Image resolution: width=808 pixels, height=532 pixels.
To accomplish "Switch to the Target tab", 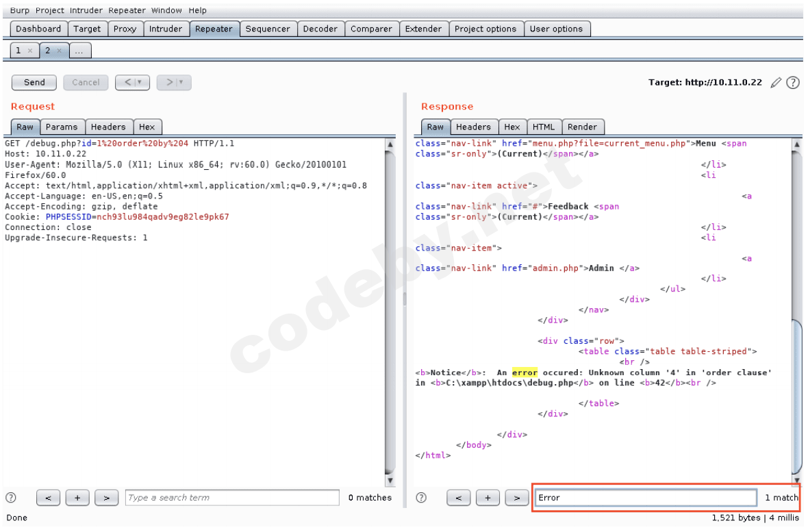I will (x=86, y=29).
